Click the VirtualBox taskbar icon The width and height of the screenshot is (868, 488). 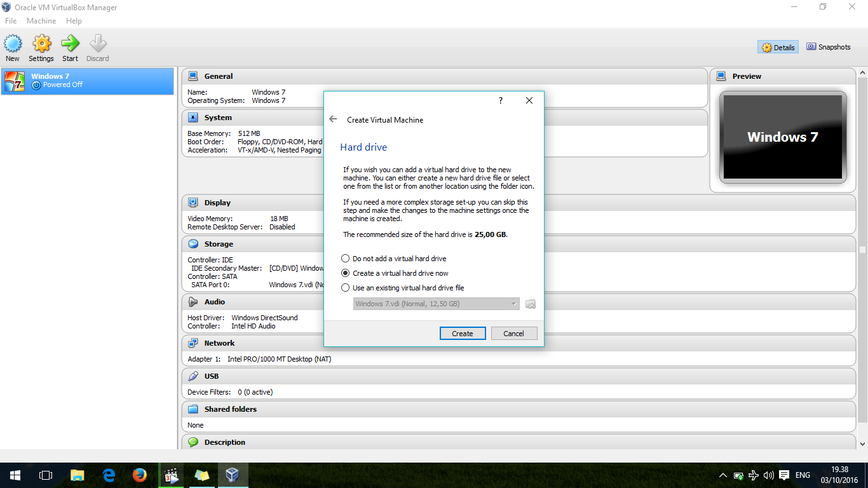[233, 475]
